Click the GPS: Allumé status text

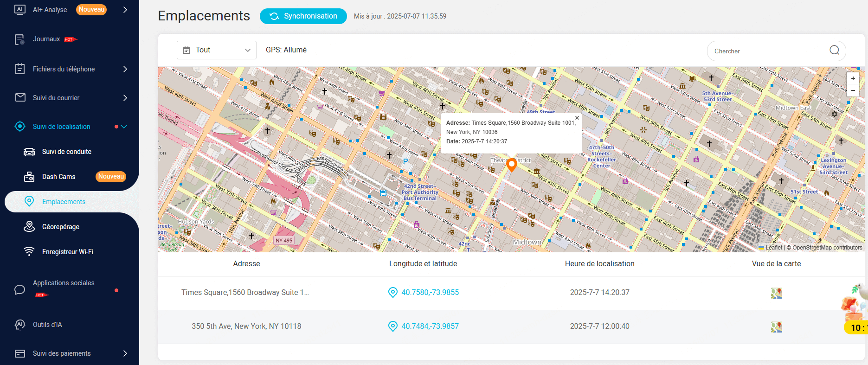[x=286, y=50]
